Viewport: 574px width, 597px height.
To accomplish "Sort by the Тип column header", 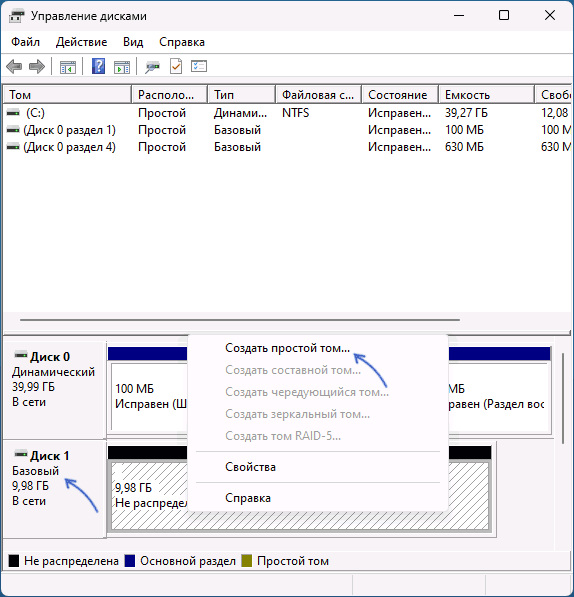I will coord(242,94).
